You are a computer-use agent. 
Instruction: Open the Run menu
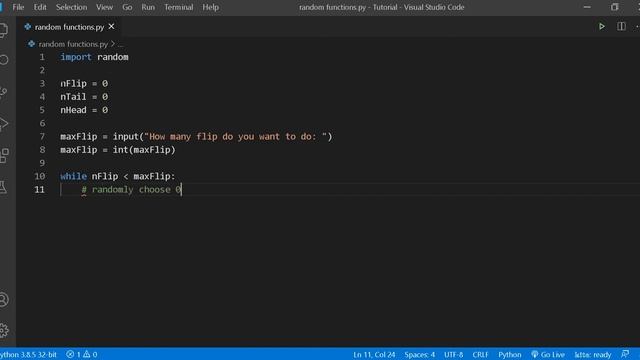[x=148, y=7]
